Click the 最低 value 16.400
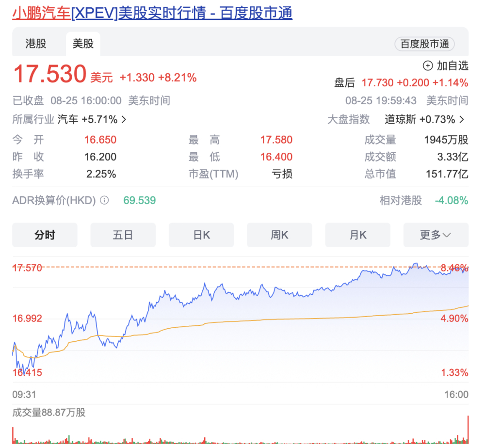 point(276,157)
